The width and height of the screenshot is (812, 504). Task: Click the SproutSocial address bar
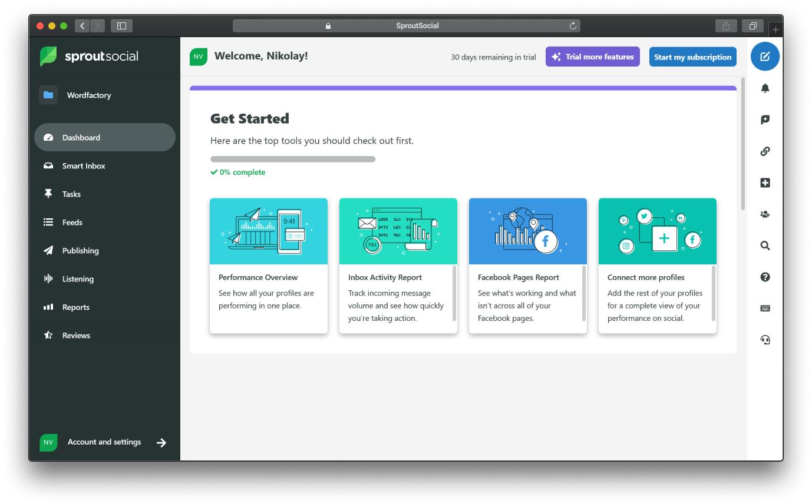click(x=407, y=26)
